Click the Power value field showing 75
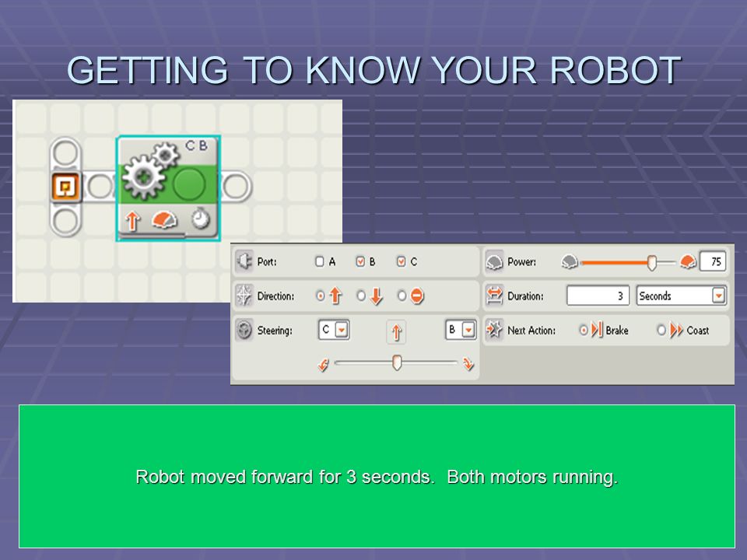The width and height of the screenshot is (747, 560). tap(713, 261)
